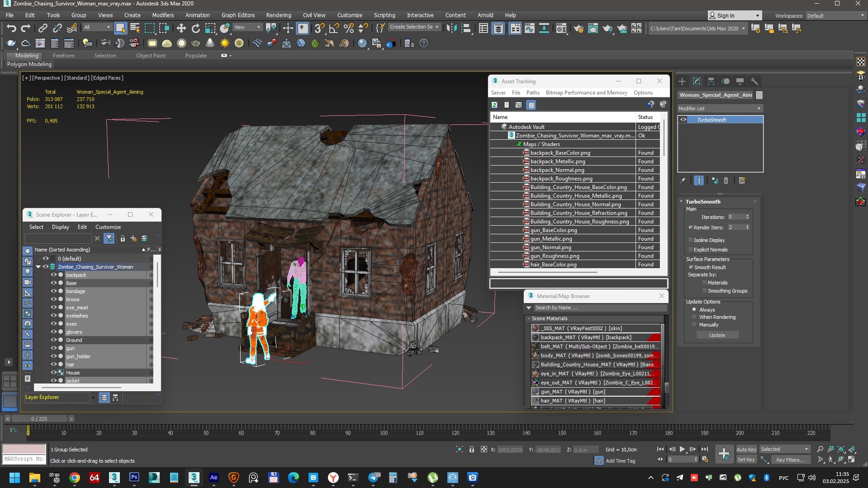Open Photoshop from the taskbar
This screenshot has height=488, width=868.
tap(134, 478)
